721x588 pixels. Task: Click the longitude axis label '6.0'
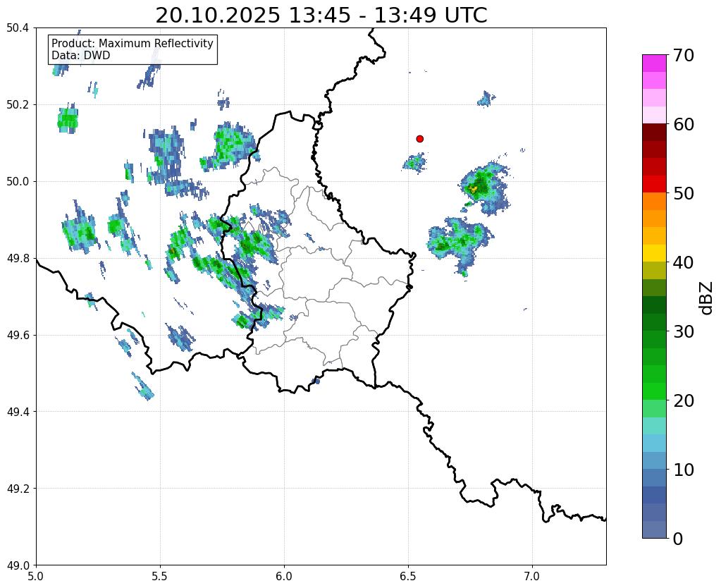tap(284, 577)
